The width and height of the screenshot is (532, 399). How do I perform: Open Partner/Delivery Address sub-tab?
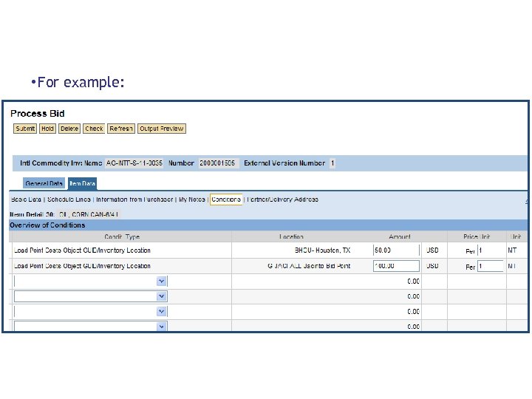(282, 199)
